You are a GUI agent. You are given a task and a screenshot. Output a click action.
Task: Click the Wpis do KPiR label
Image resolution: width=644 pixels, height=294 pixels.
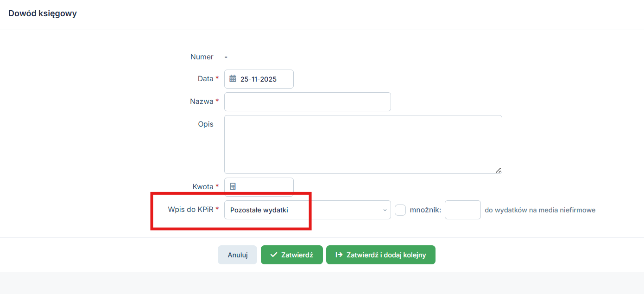coord(190,210)
